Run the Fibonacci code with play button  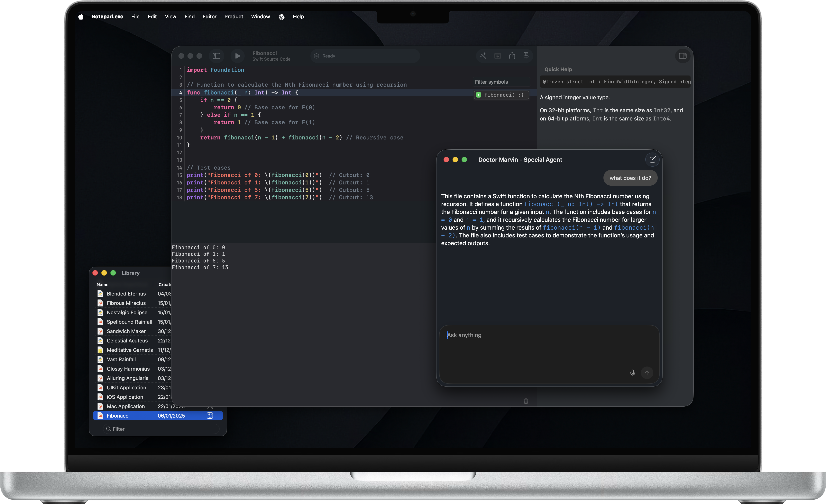point(237,56)
